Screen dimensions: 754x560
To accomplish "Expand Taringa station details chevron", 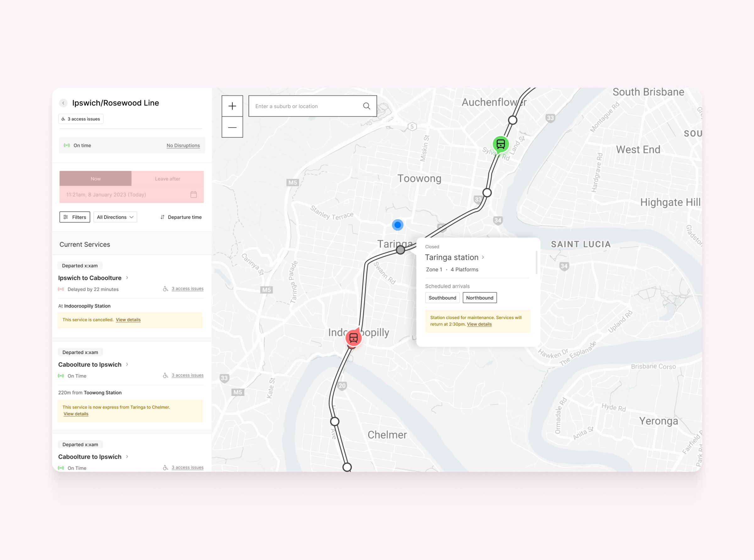I will tap(483, 257).
